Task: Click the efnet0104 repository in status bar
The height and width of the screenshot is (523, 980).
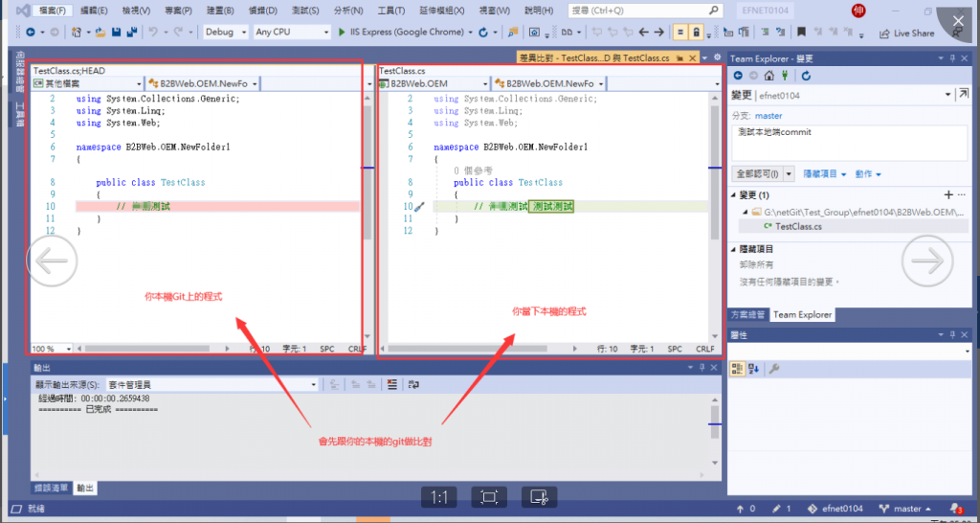Action: pyautogui.click(x=835, y=509)
